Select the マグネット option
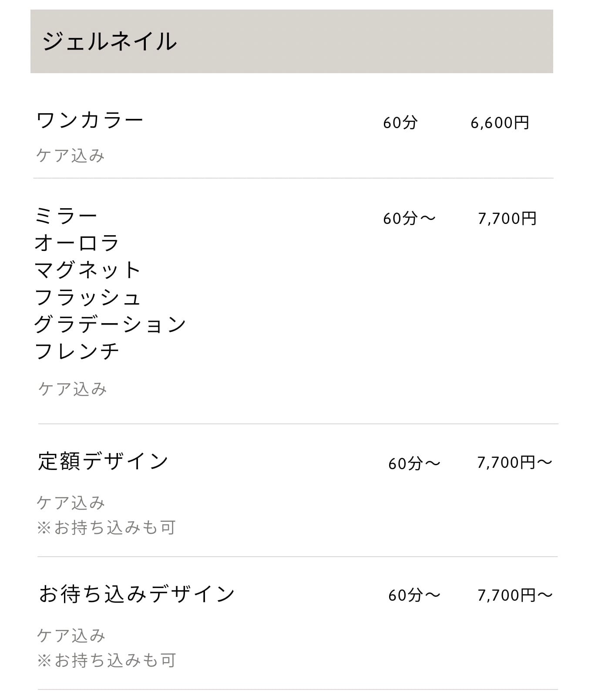The height and width of the screenshot is (700, 615). click(x=87, y=270)
